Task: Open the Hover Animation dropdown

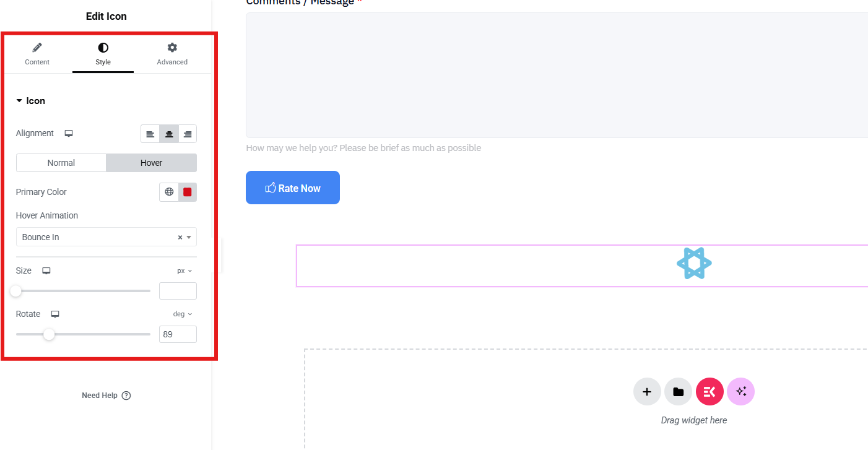Action: [99, 237]
